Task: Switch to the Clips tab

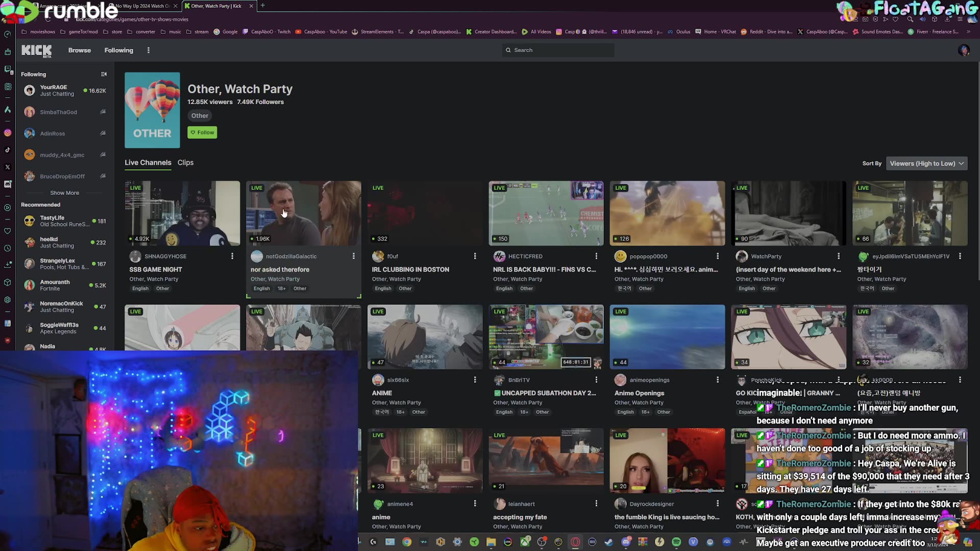Action: pyautogui.click(x=185, y=163)
